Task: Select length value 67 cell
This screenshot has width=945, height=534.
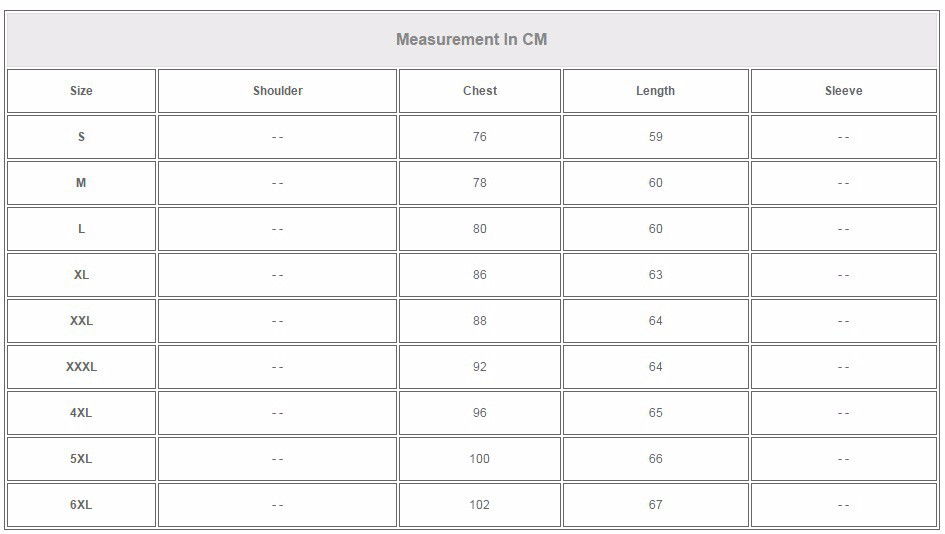Action: pos(656,505)
